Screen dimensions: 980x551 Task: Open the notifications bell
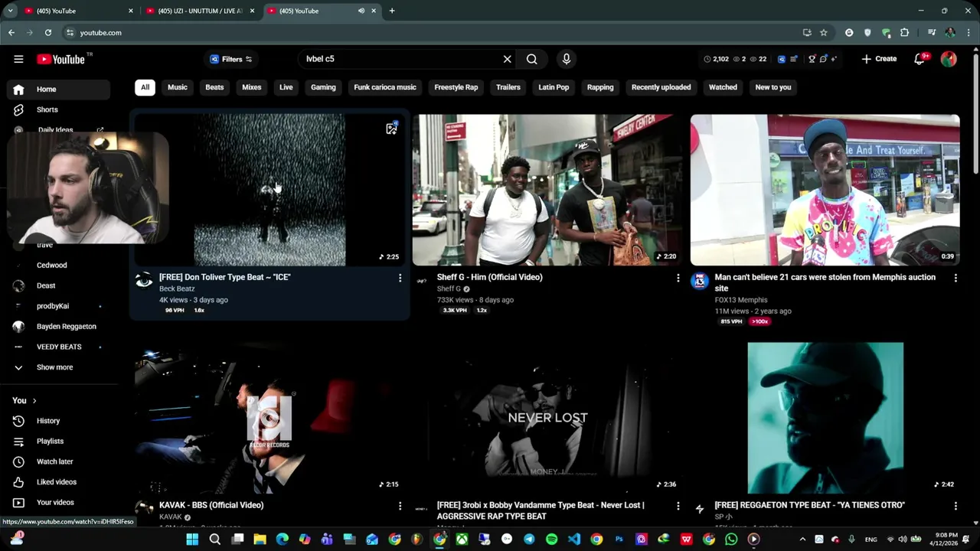coord(920,59)
